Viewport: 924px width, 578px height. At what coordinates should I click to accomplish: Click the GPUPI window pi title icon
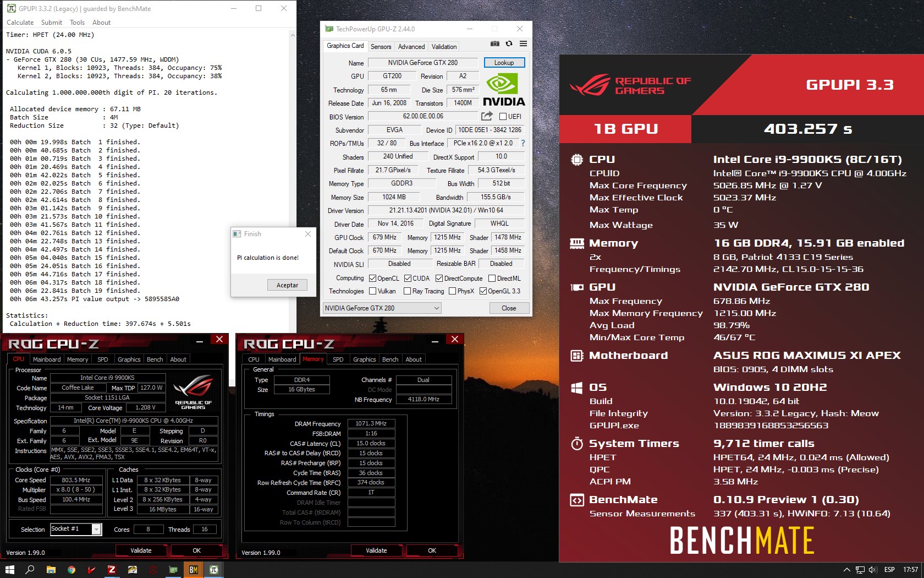11,8
